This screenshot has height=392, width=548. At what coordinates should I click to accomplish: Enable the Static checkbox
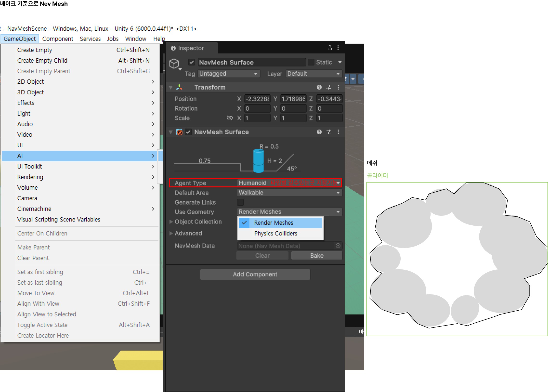(311, 62)
